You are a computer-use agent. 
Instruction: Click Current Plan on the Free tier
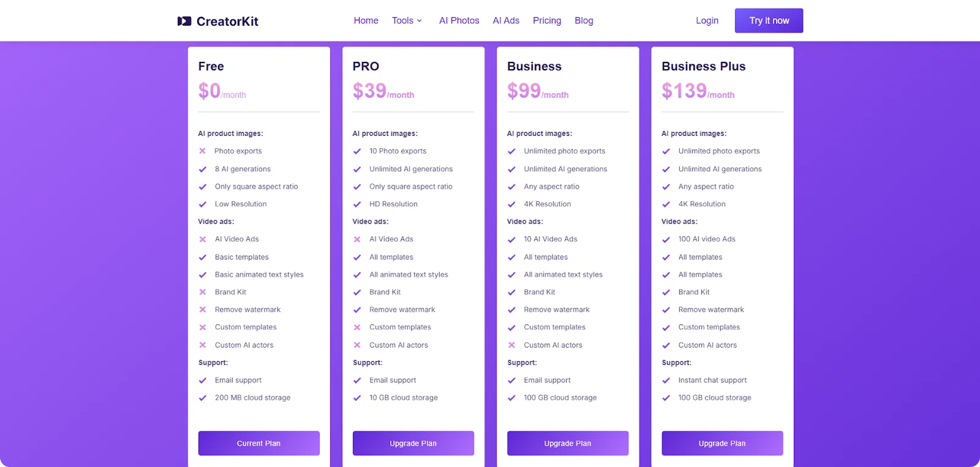coord(258,443)
